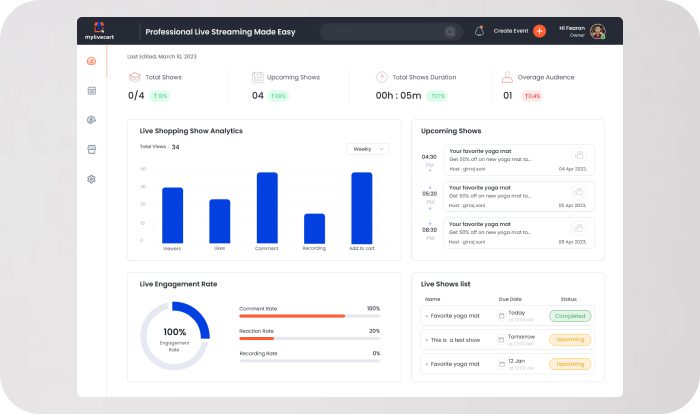The width and height of the screenshot is (700, 414).
Task: Click the store icon in sidebar
Action: [x=91, y=149]
